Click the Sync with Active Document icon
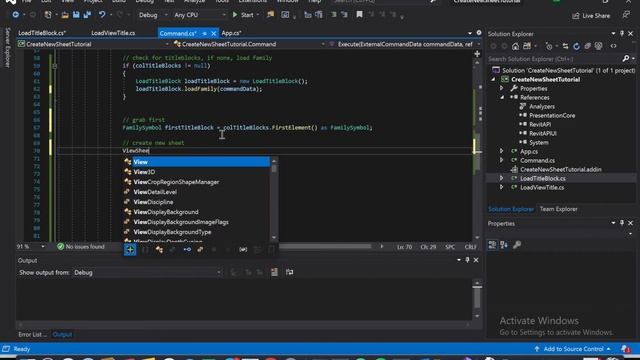 click(x=565, y=47)
